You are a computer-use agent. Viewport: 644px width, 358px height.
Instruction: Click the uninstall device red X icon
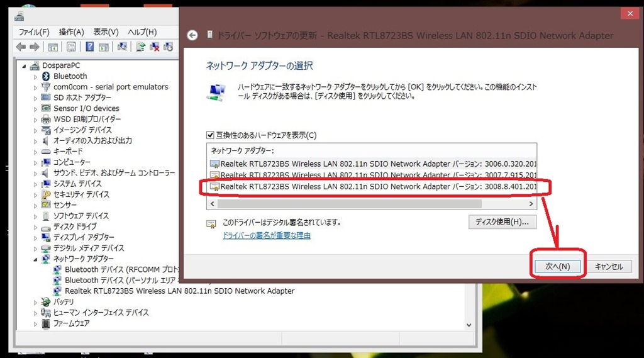[155, 47]
